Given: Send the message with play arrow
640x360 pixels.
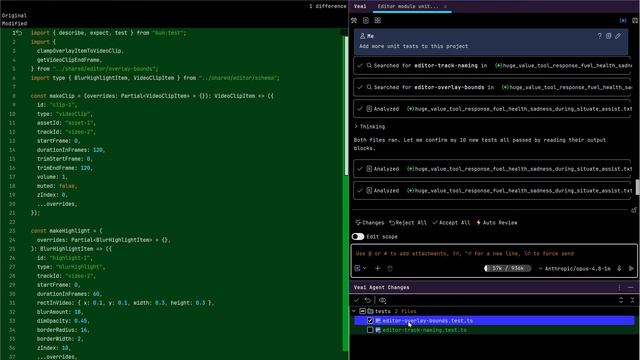Looking at the screenshot, I should [631, 268].
